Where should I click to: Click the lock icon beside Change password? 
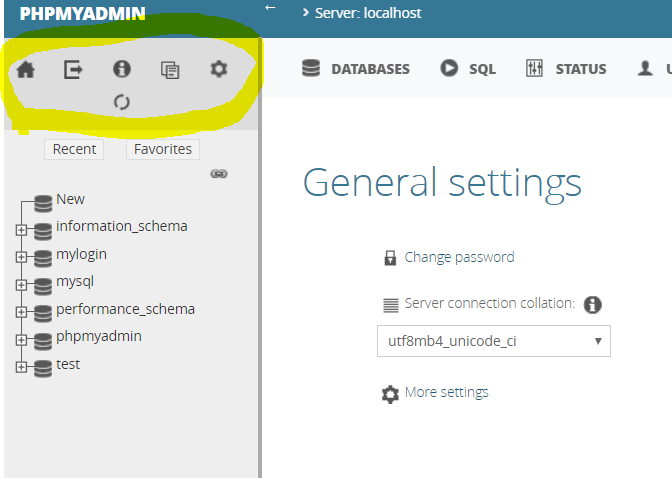390,258
